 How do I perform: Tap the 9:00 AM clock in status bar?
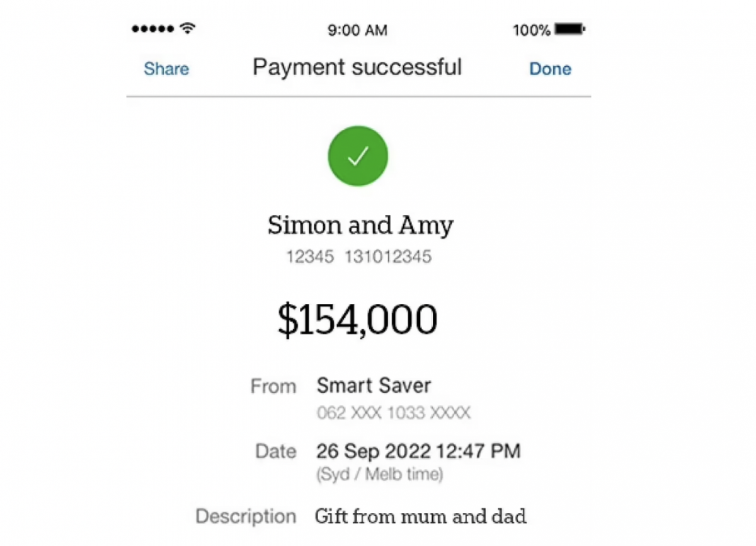(x=357, y=30)
